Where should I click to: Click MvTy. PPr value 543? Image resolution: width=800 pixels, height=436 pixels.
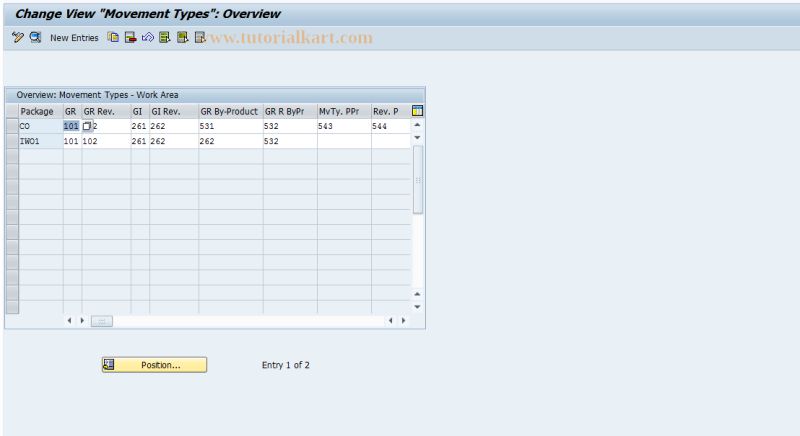click(x=344, y=126)
